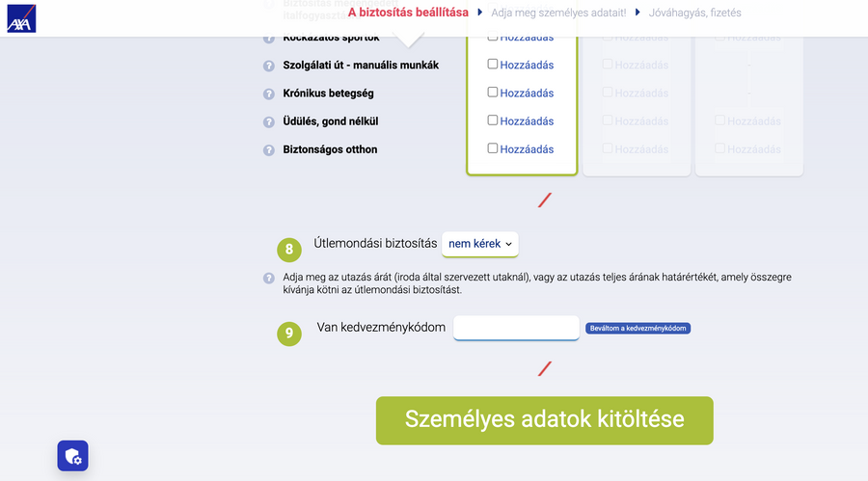Viewport: 868px width, 481px height.
Task: Check Hozzáadás for Krónikus betegség in highlighted column
Action: tap(493, 93)
